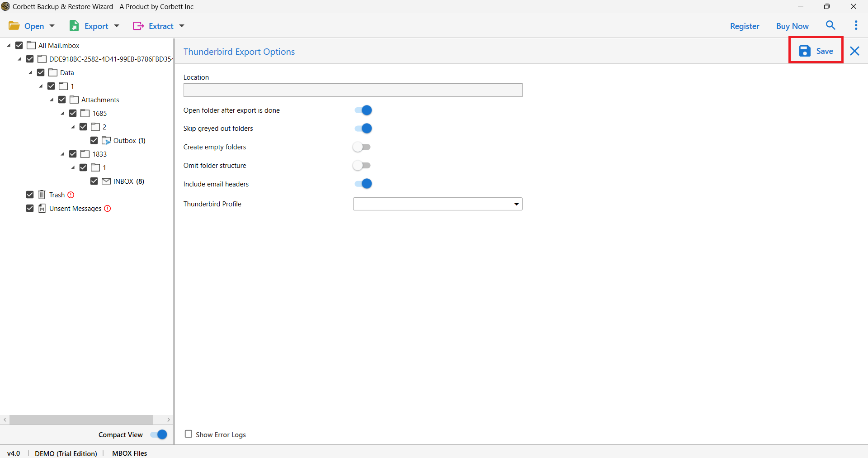
Task: Toggle Open folder after export is done
Action: (x=363, y=110)
